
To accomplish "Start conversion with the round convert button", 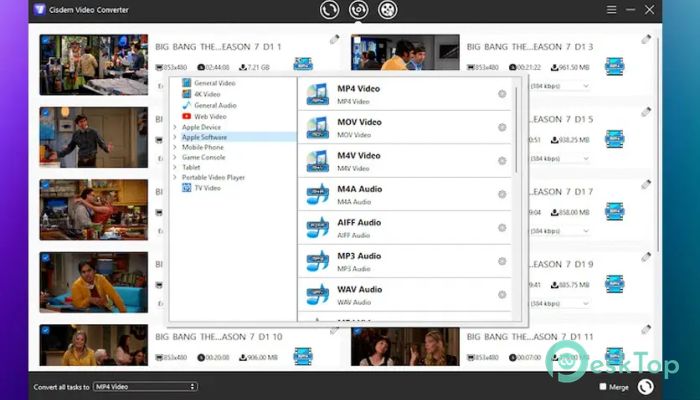I will tap(646, 387).
